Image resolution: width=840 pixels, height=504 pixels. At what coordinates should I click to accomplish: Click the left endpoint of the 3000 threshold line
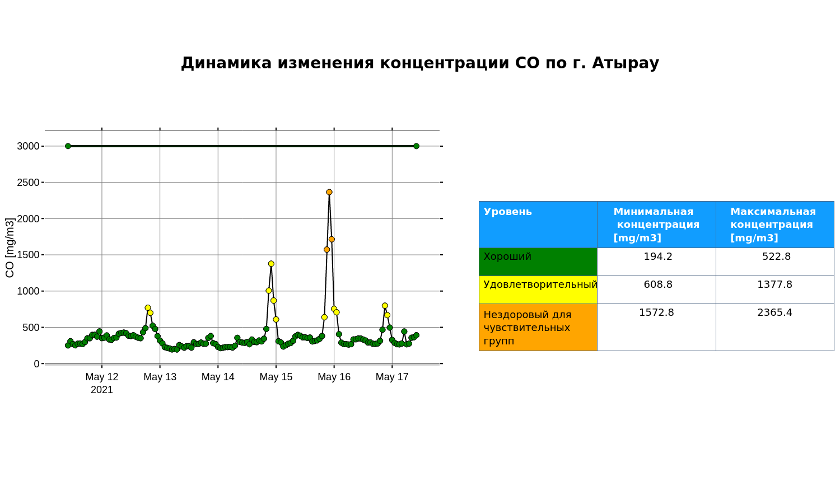point(68,146)
